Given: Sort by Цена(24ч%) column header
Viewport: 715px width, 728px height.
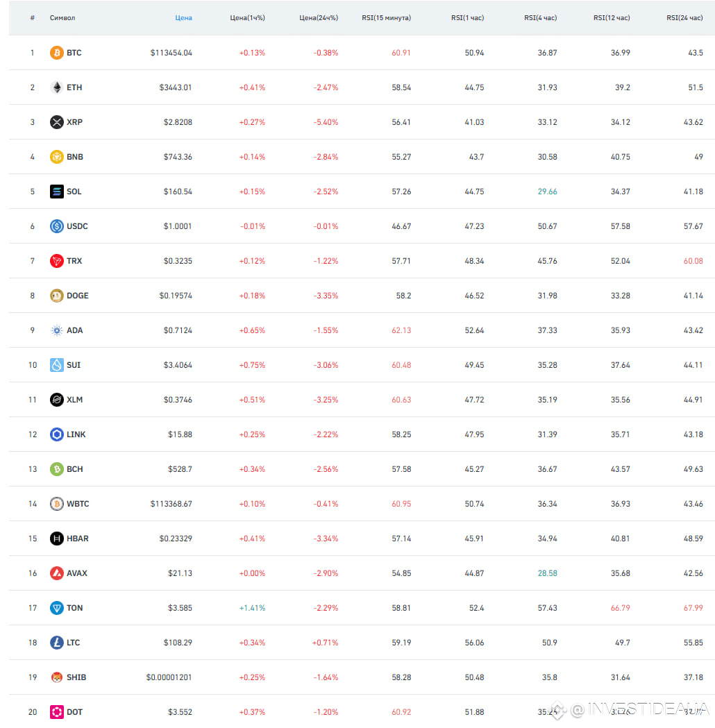Looking at the screenshot, I should [x=319, y=17].
